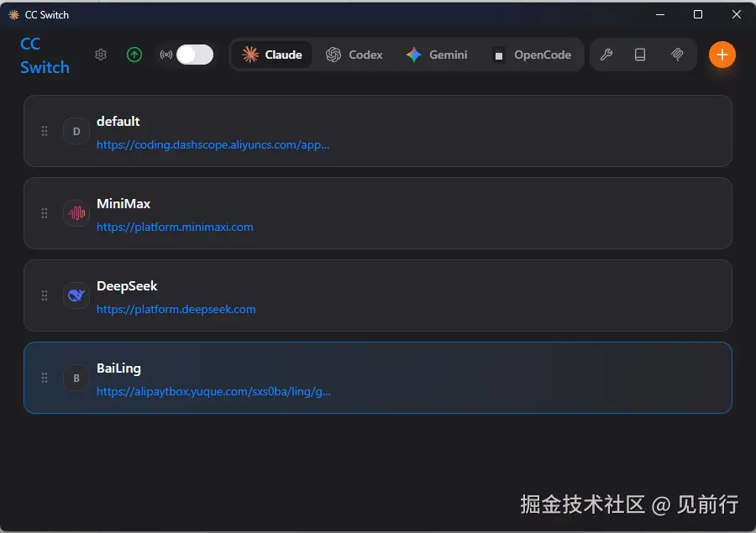Screen dimensions: 756x533
Task: Click the broadcast signal icon beside the toggle
Action: click(x=165, y=55)
